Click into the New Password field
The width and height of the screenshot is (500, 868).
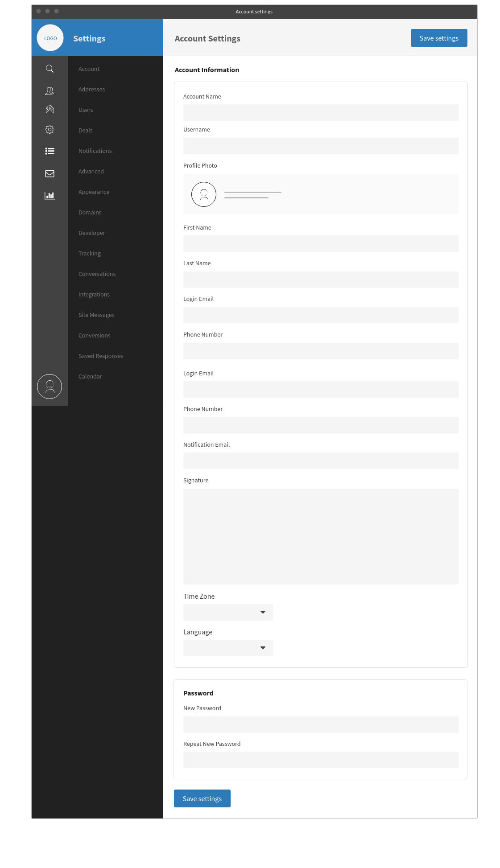point(321,724)
